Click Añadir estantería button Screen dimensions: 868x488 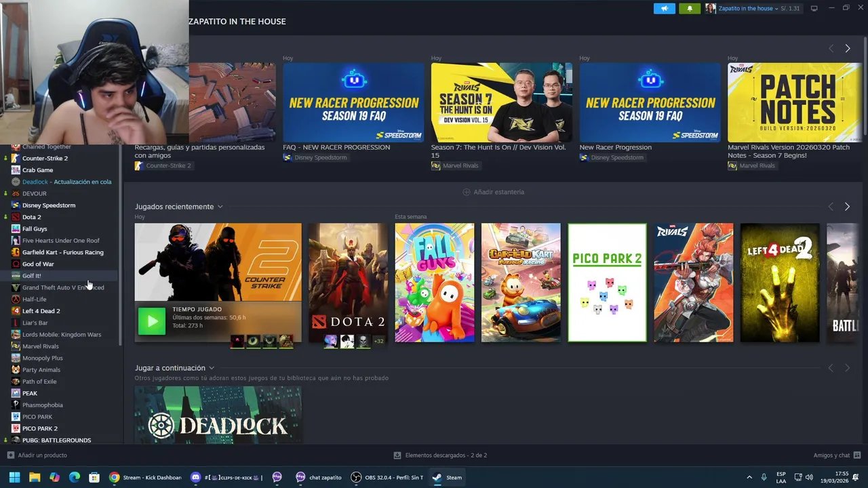[x=493, y=192]
